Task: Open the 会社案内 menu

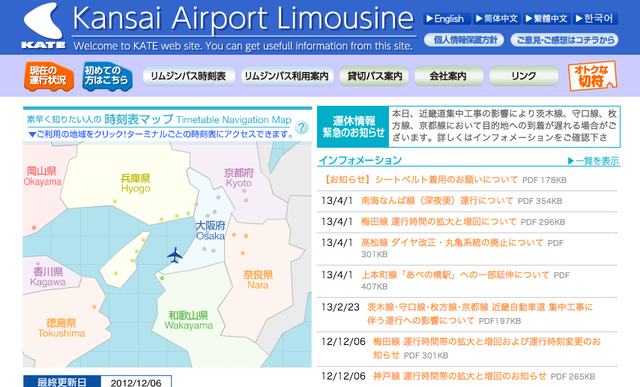Action: click(x=449, y=76)
